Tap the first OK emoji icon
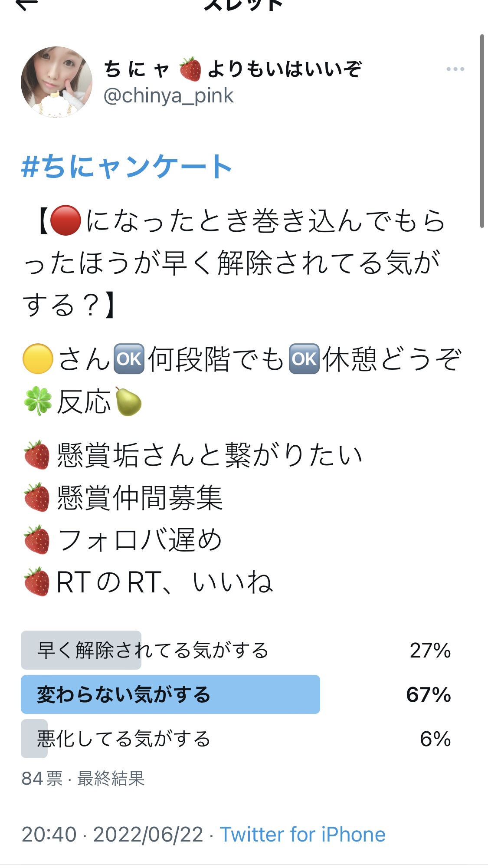Viewport: 488px width, 868px height. (x=129, y=359)
